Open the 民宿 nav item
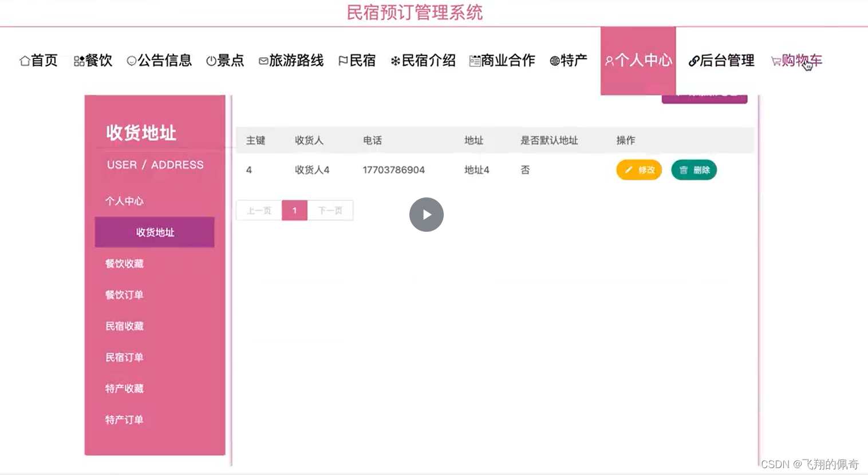This screenshot has width=868, height=475. 357,61
